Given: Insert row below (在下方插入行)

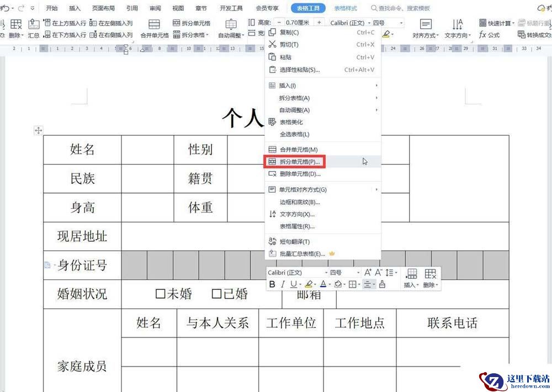Looking at the screenshot, I should coord(65,35).
